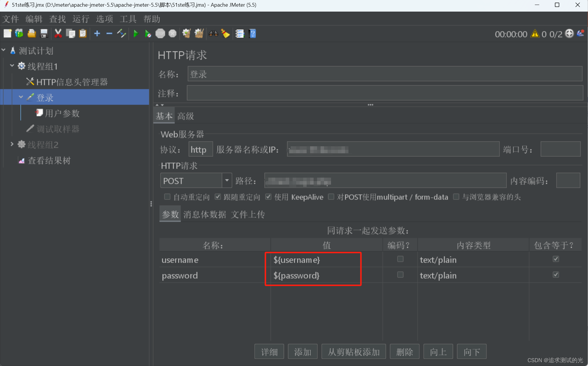Click the Stop test icon

click(x=160, y=34)
